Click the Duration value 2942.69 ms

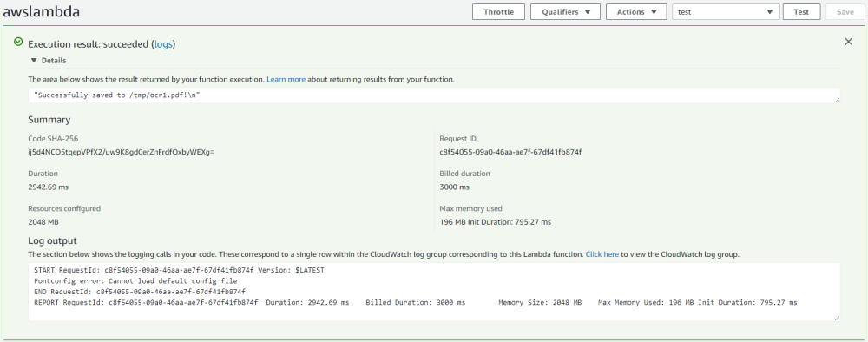[x=48, y=187]
